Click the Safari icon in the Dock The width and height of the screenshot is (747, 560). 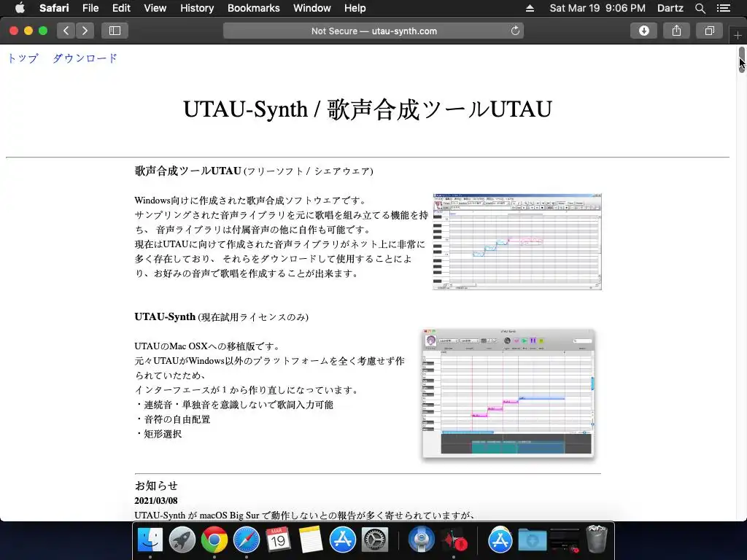click(247, 540)
